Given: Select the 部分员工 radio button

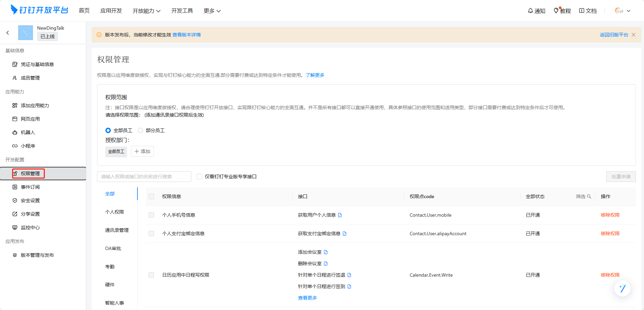Looking at the screenshot, I should (x=140, y=130).
